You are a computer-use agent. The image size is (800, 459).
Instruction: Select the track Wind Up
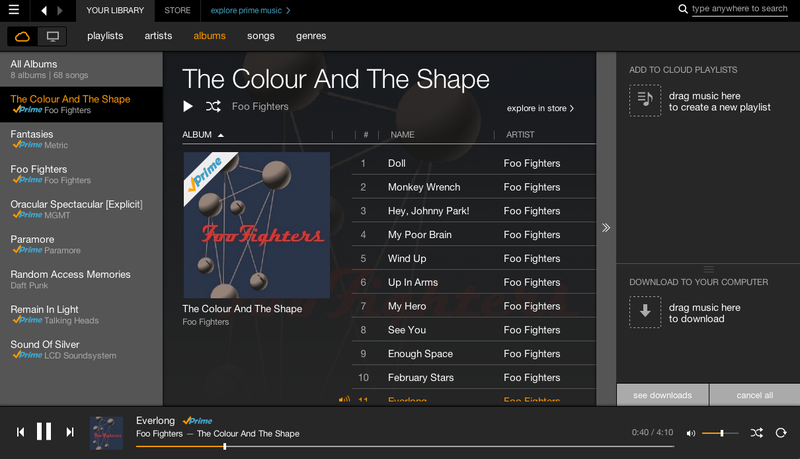(x=473, y=259)
